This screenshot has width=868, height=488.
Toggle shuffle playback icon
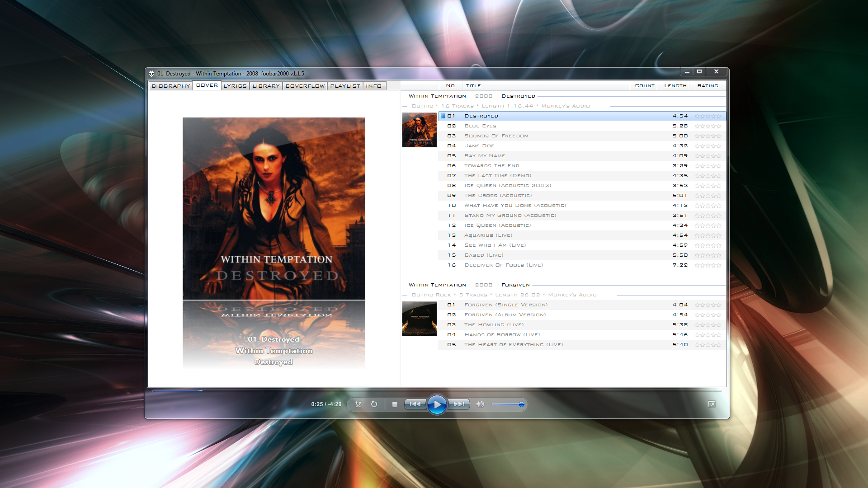pyautogui.click(x=358, y=404)
